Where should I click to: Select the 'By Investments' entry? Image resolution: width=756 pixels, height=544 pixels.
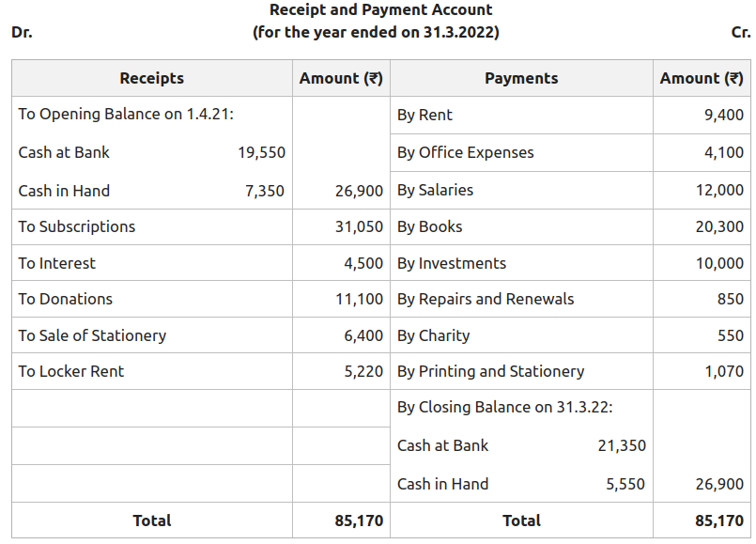452,263
